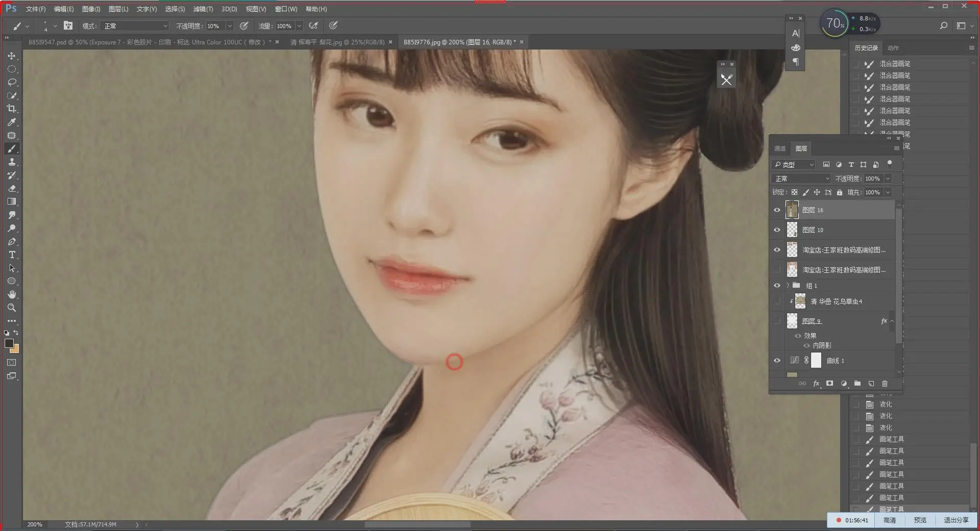Open the 不透明度 10% brush opacity dropdown arrow
Image resolution: width=980 pixels, height=531 pixels.
tap(230, 26)
